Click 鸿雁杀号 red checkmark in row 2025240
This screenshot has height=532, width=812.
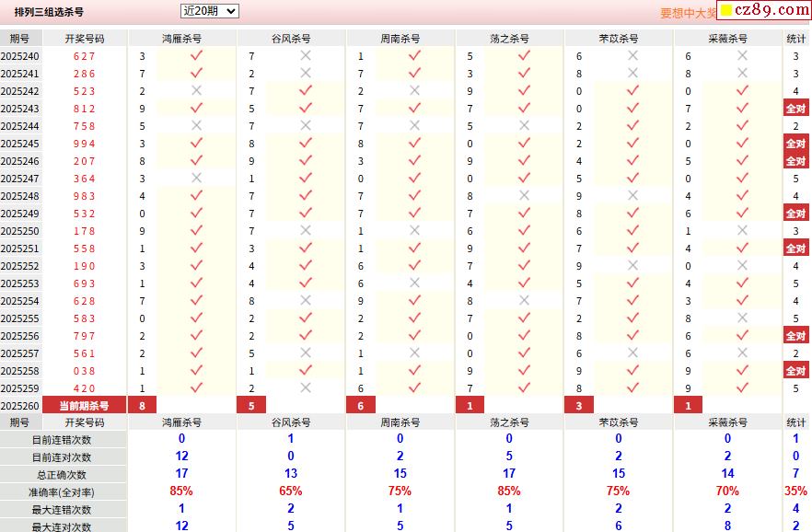pyautogui.click(x=196, y=55)
